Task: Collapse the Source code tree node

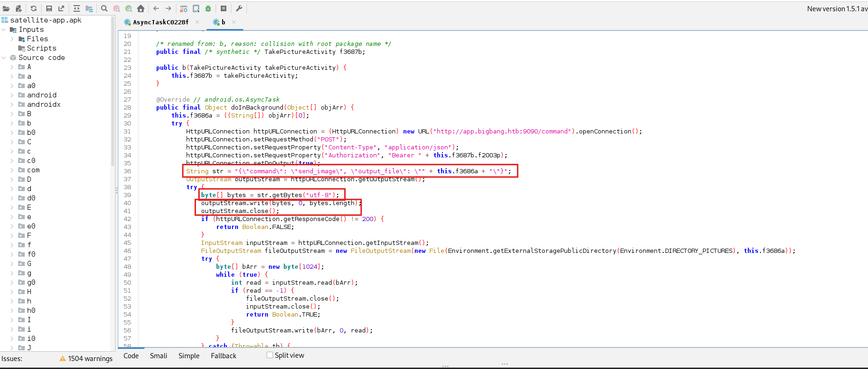Action: (4, 58)
